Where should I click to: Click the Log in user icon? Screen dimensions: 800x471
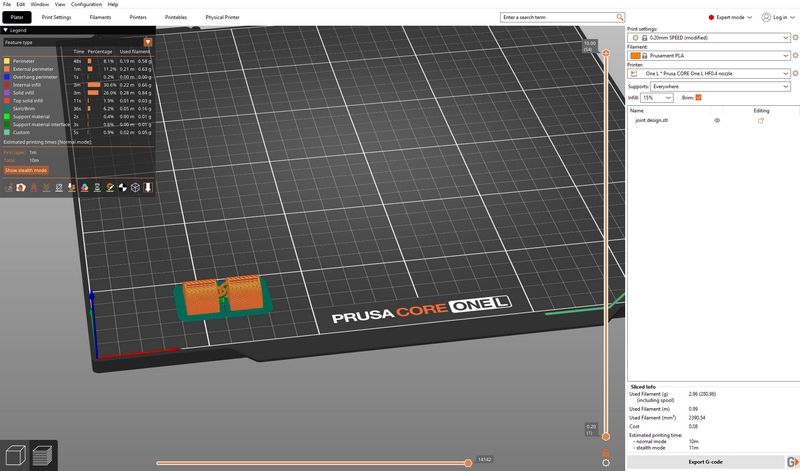click(766, 17)
